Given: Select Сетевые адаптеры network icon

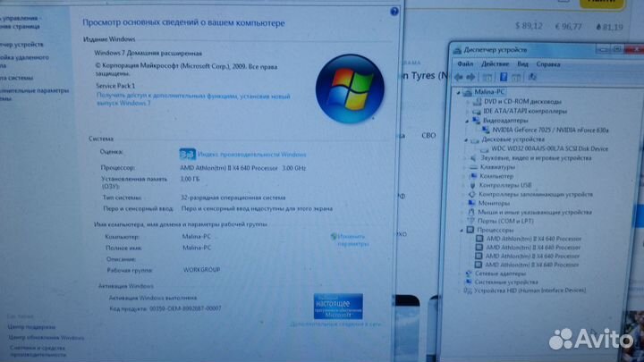Looking at the screenshot, I should (468, 274).
